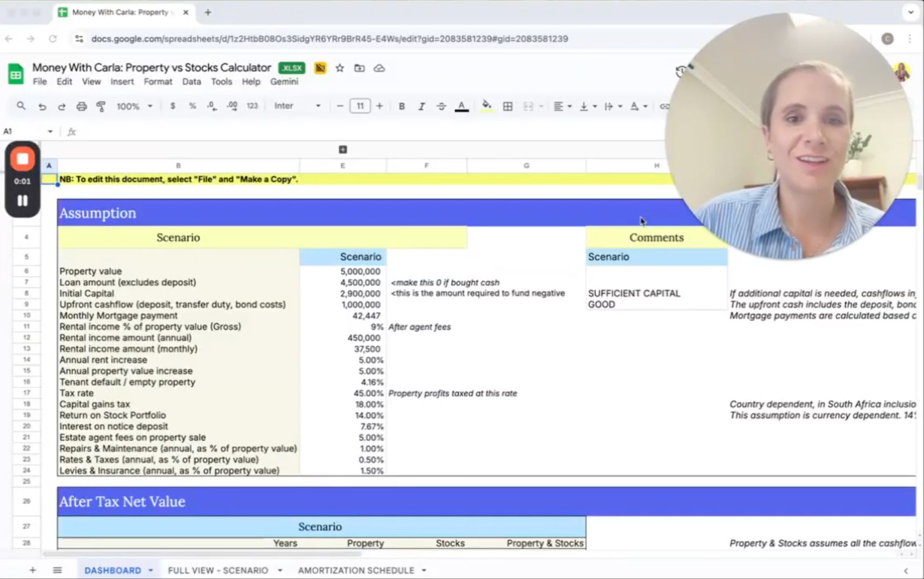
Task: Open a new browser tab
Action: (208, 12)
